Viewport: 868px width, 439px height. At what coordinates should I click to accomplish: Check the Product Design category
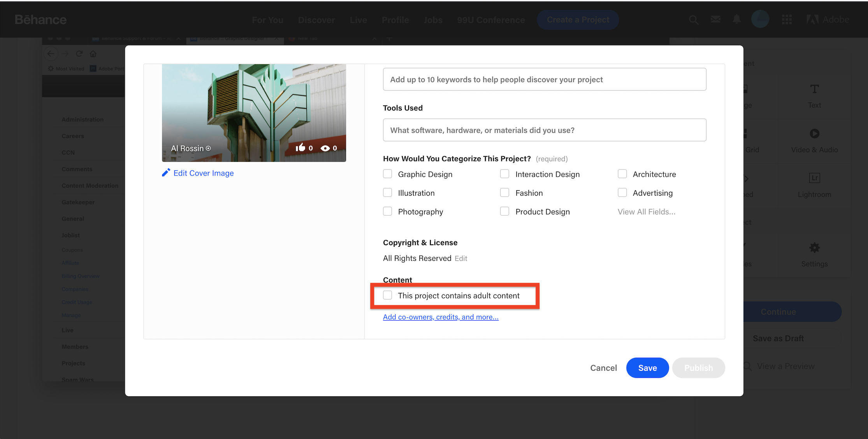[504, 211]
